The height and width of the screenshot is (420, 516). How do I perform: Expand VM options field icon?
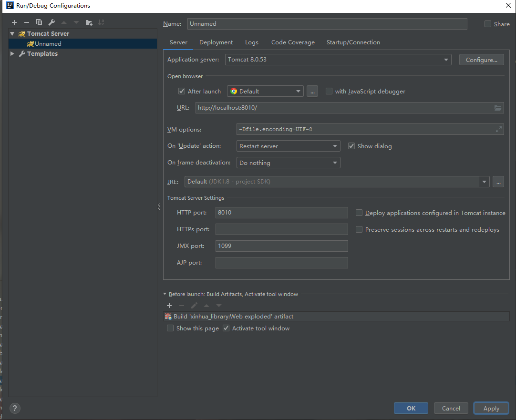click(x=498, y=129)
